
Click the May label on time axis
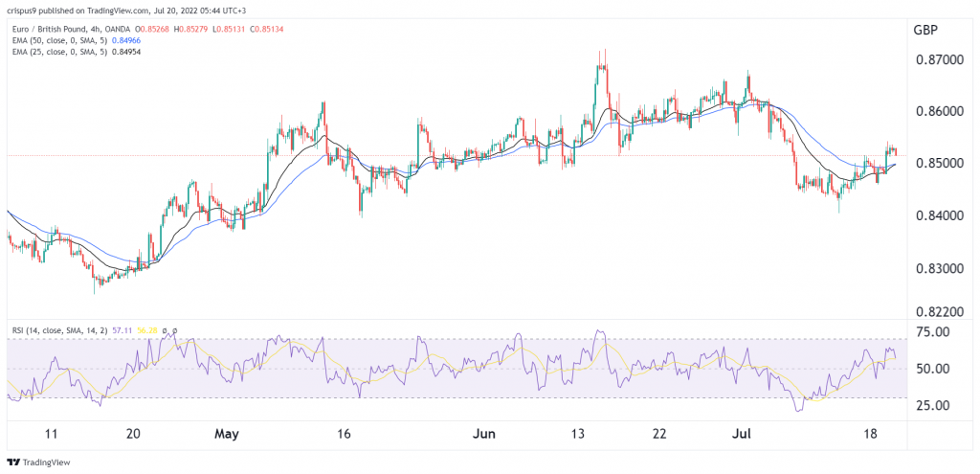coord(225,434)
